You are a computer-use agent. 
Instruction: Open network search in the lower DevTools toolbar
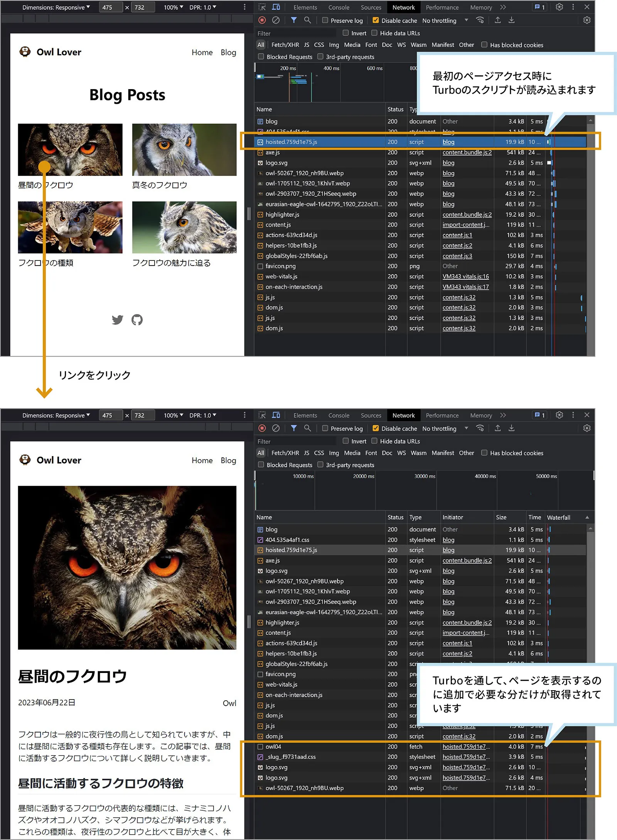(x=307, y=428)
